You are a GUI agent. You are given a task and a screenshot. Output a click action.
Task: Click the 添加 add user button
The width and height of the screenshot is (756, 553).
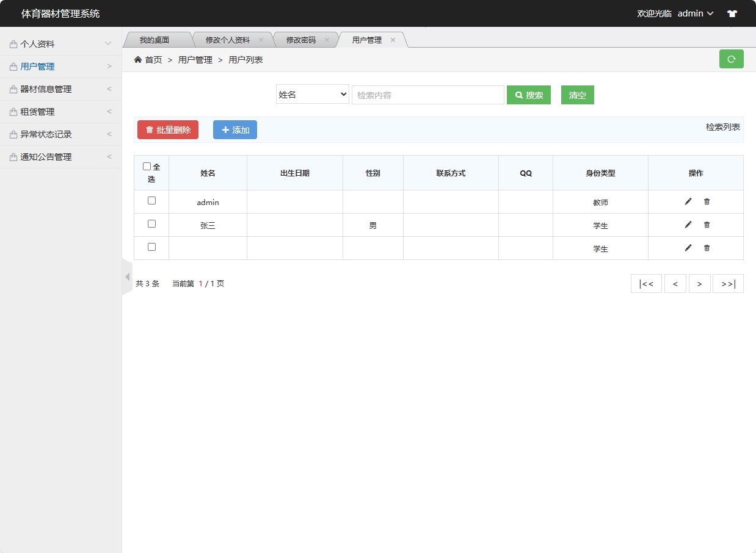235,129
